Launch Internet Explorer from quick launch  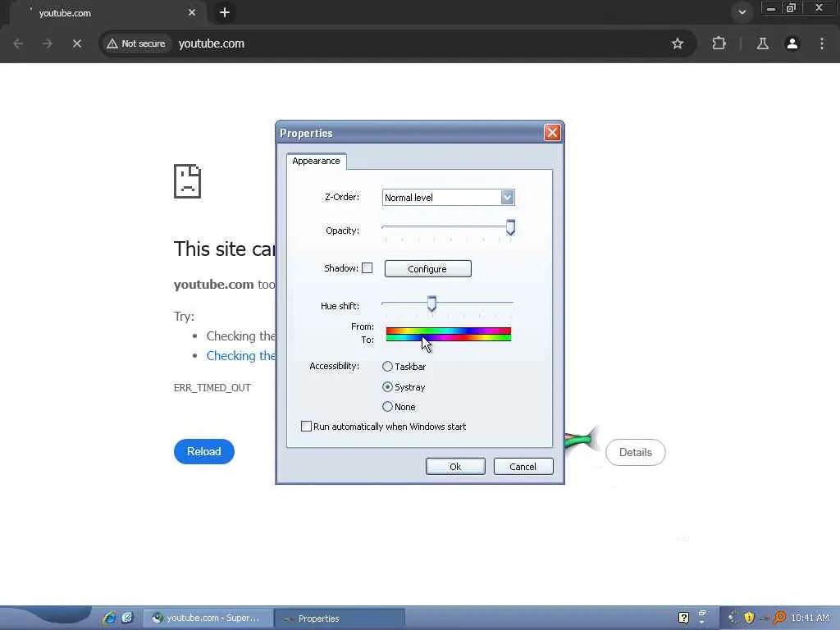point(109,618)
